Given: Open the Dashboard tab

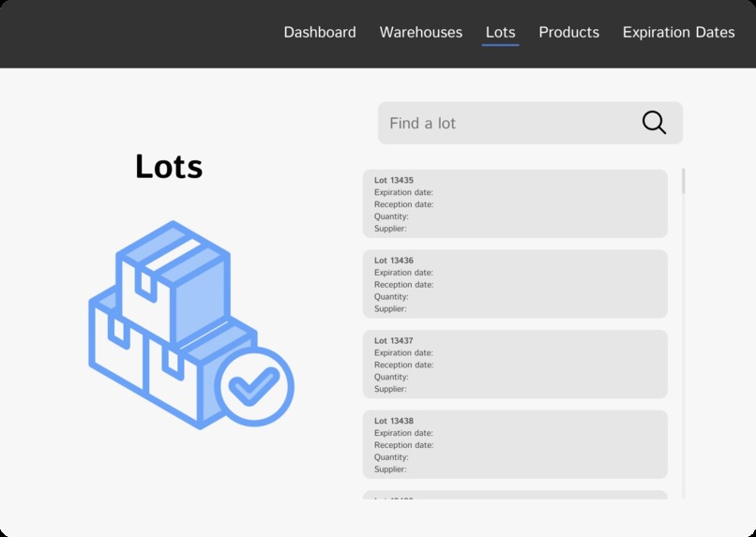Looking at the screenshot, I should (320, 32).
